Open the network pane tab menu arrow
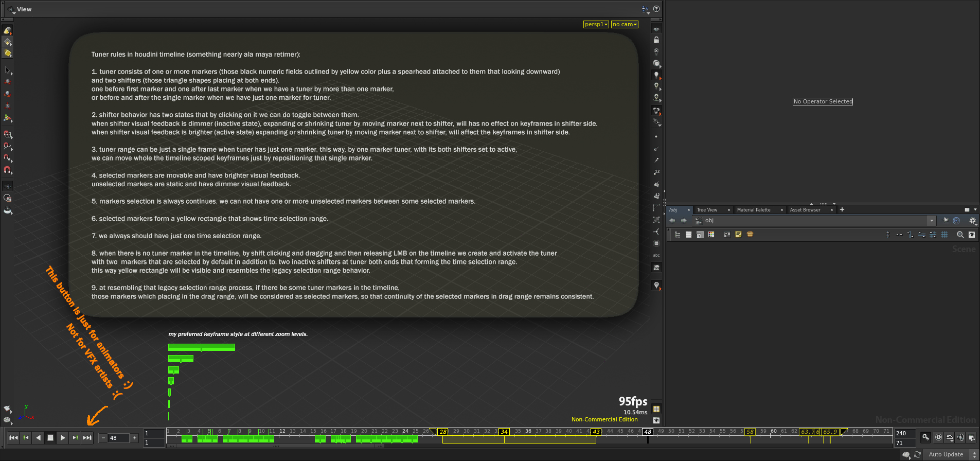The image size is (980, 461). click(x=975, y=210)
